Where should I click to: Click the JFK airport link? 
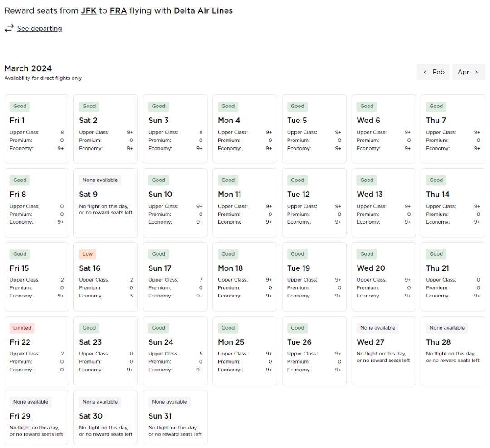pyautogui.click(x=88, y=10)
